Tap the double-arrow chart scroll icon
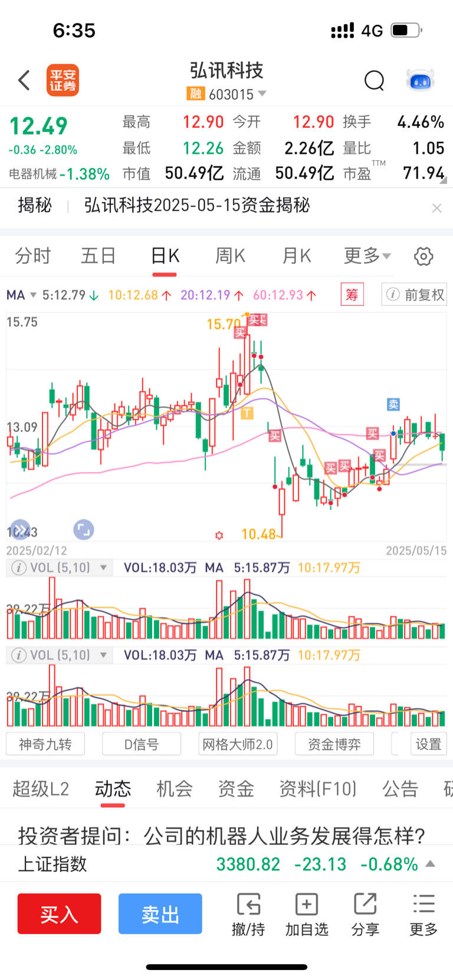This screenshot has width=453, height=980. coord(20,529)
